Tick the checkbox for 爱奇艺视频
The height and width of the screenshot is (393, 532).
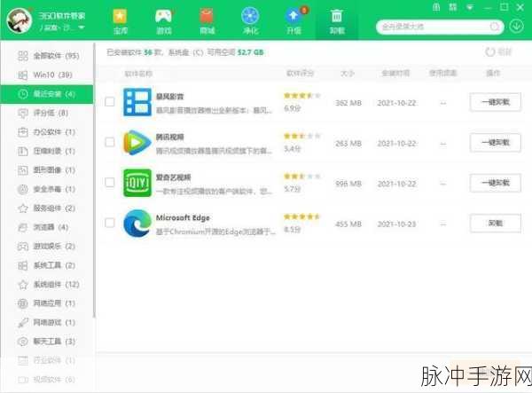pyautogui.click(x=110, y=182)
